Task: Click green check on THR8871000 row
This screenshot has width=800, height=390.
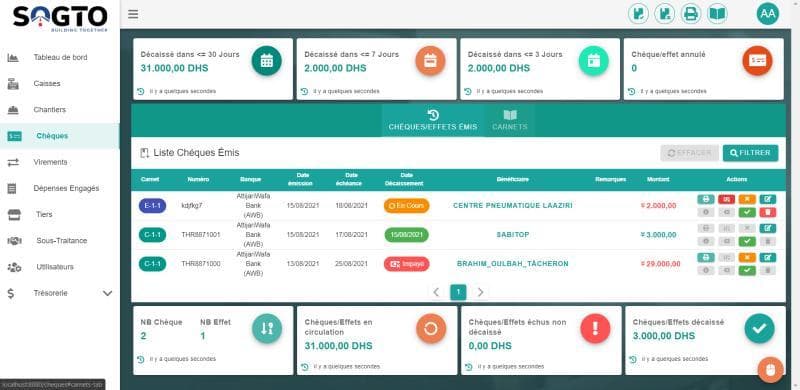Action: click(747, 271)
